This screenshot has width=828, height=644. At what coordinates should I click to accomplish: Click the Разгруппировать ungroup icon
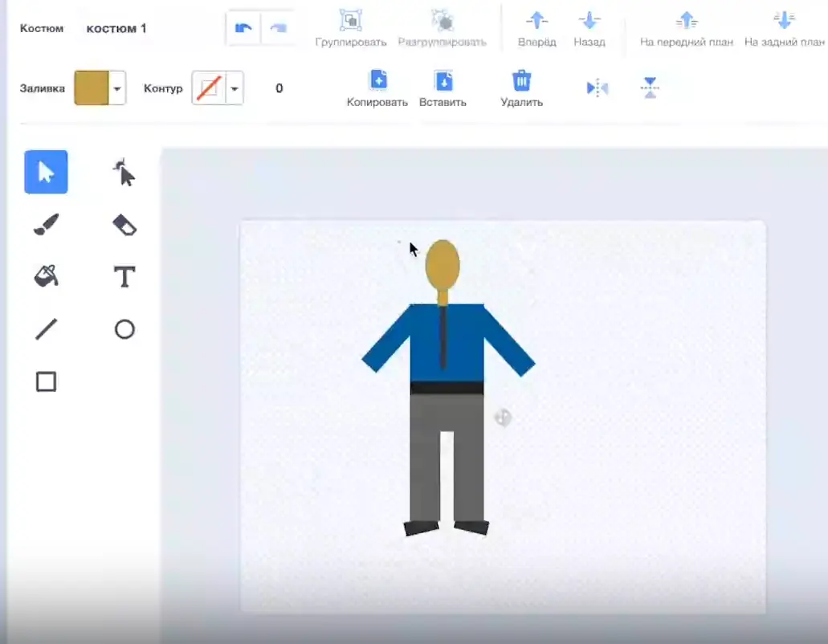[x=443, y=21]
